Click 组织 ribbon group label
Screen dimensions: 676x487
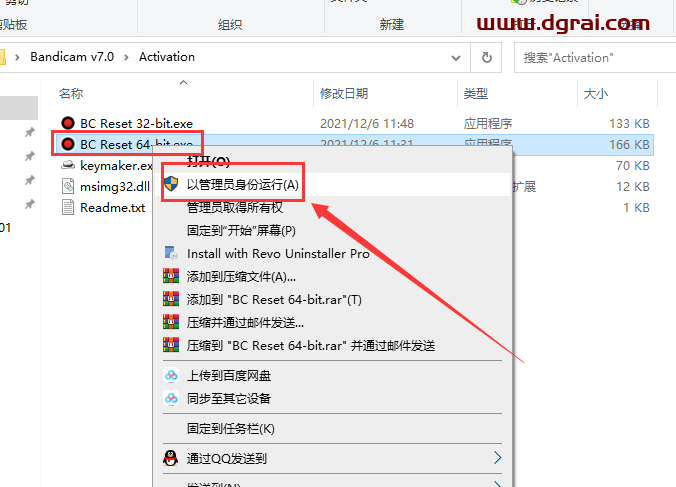coord(230,25)
